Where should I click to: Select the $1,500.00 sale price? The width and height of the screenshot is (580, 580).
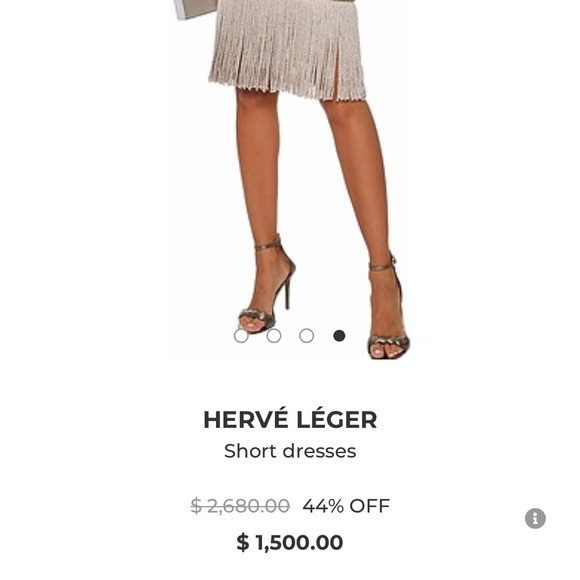(290, 542)
